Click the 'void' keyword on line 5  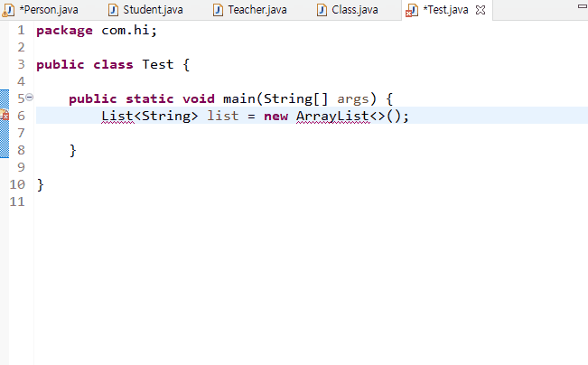pos(199,98)
